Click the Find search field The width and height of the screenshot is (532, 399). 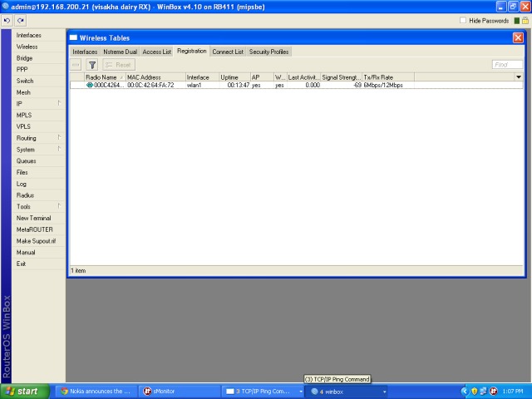507,65
